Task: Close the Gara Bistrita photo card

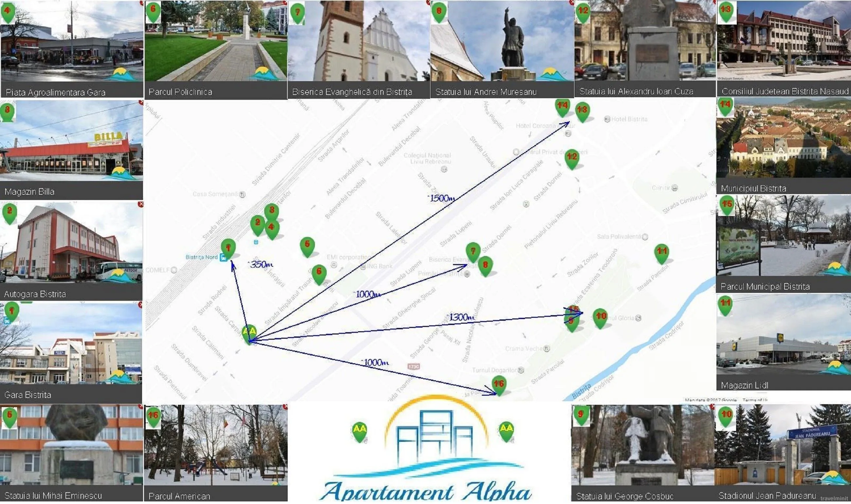Action: (x=141, y=305)
